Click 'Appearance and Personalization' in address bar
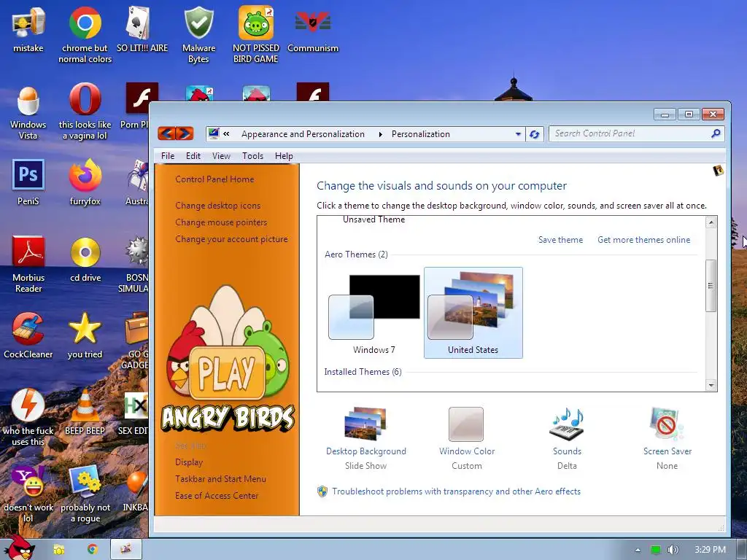Image resolution: width=747 pixels, height=560 pixels. [303, 134]
